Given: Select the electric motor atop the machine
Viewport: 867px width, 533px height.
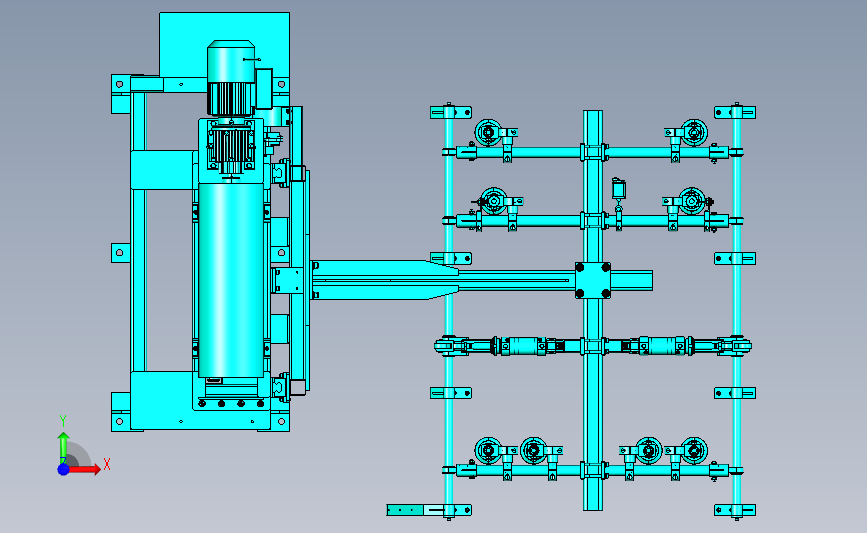Looking at the screenshot, I should point(231,78).
